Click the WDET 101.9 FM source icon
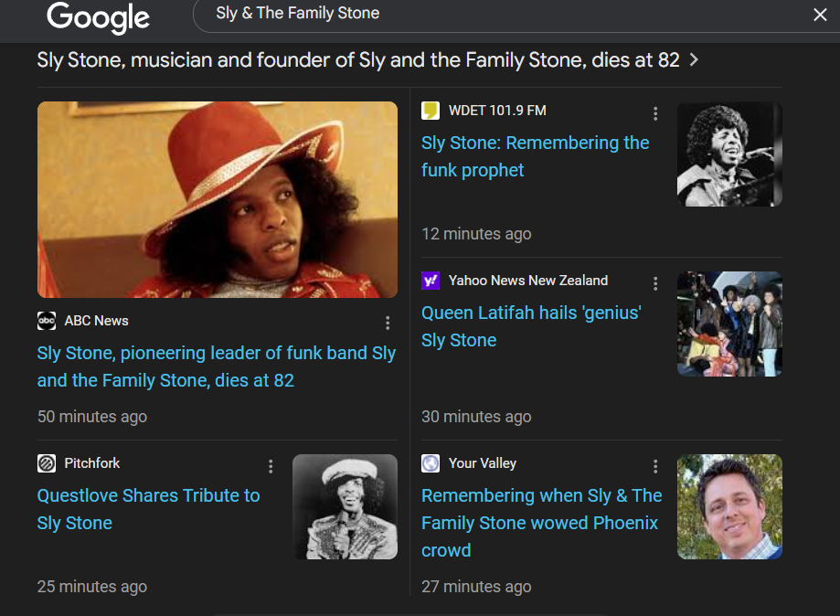Screen dimensions: 840x616 click(431, 111)
